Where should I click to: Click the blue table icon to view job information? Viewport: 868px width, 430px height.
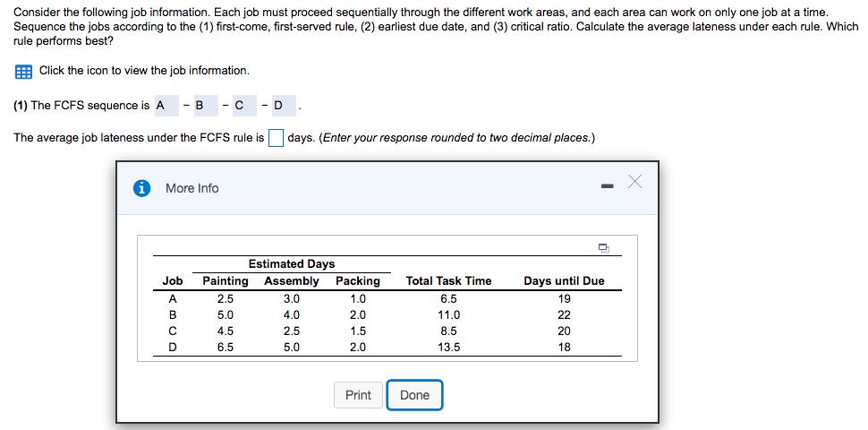point(23,72)
